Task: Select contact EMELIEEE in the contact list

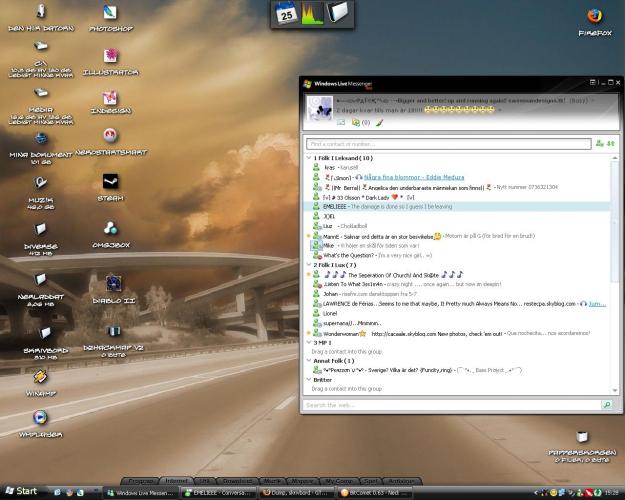Action: (337, 206)
